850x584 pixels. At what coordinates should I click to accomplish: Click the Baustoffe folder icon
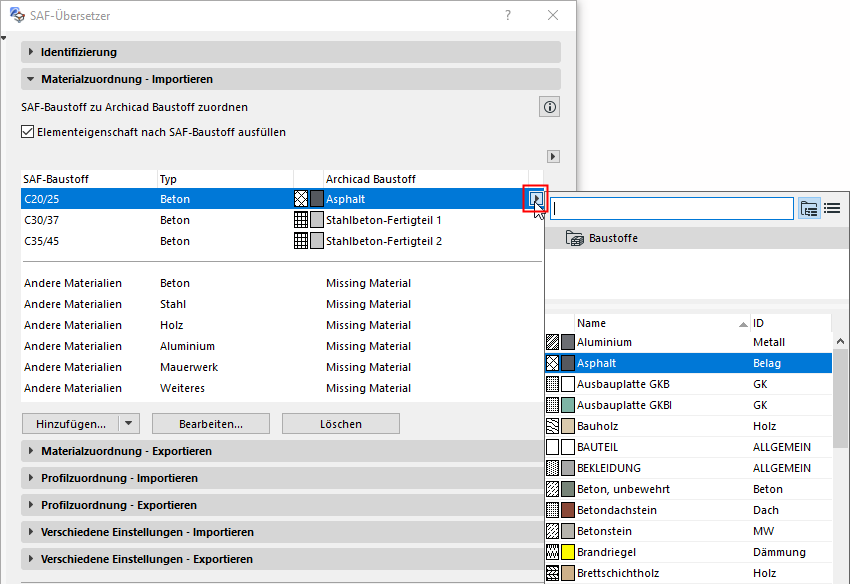click(575, 238)
